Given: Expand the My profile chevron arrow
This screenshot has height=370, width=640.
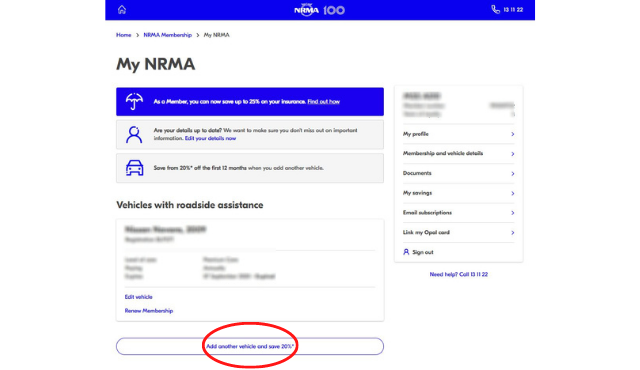Looking at the screenshot, I should 513,134.
